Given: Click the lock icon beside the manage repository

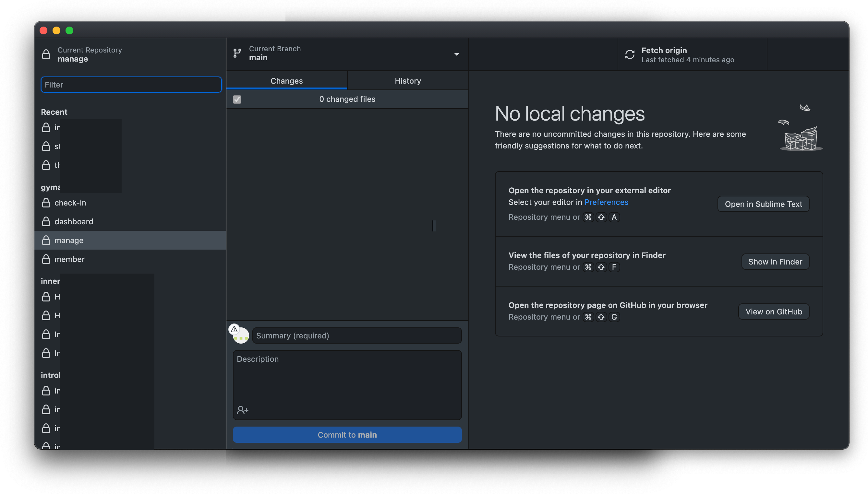Looking at the screenshot, I should pos(46,240).
